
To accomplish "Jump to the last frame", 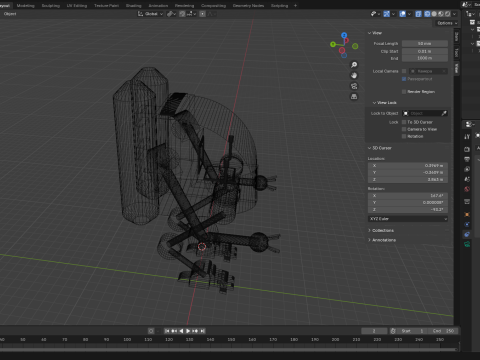I will (202, 331).
